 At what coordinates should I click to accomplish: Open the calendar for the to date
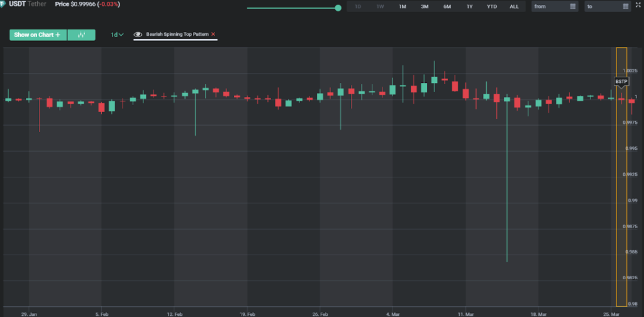[626, 6]
